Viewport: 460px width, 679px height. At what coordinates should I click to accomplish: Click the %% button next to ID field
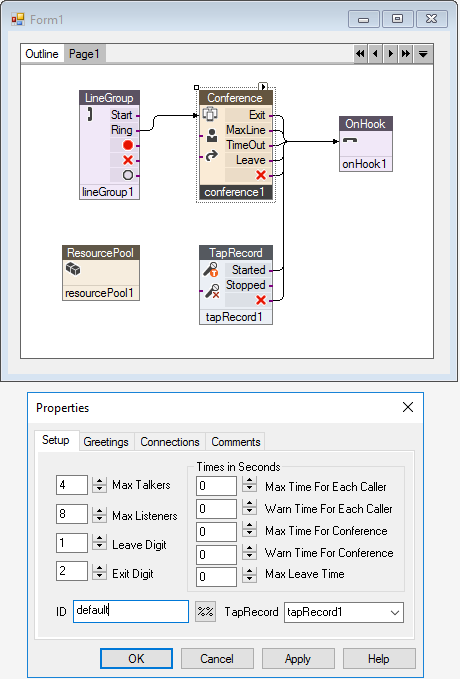(205, 611)
